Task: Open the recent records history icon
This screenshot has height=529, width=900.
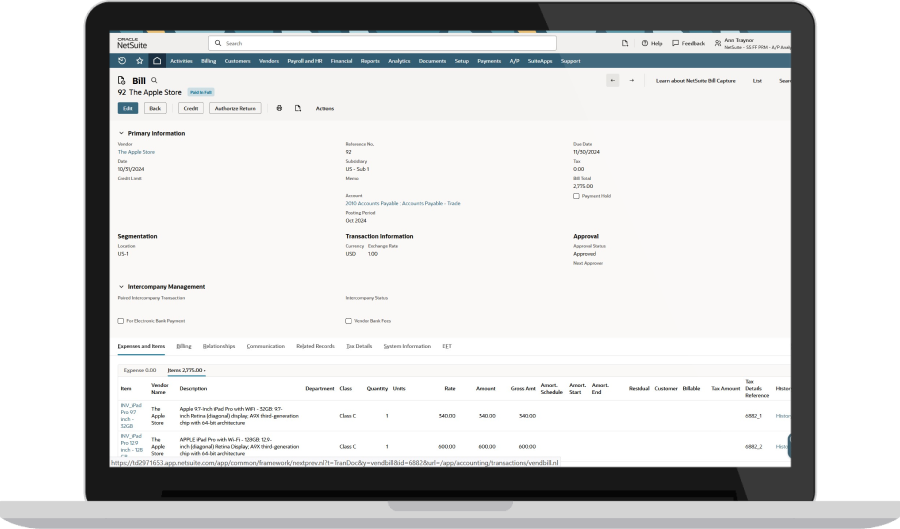Action: [122, 61]
